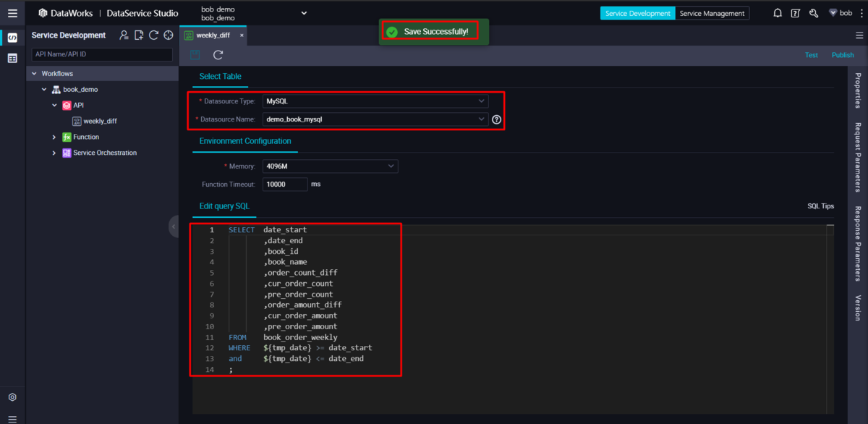Open the vertical three-dot more menu
This screenshot has height=424, width=868.
tap(860, 13)
